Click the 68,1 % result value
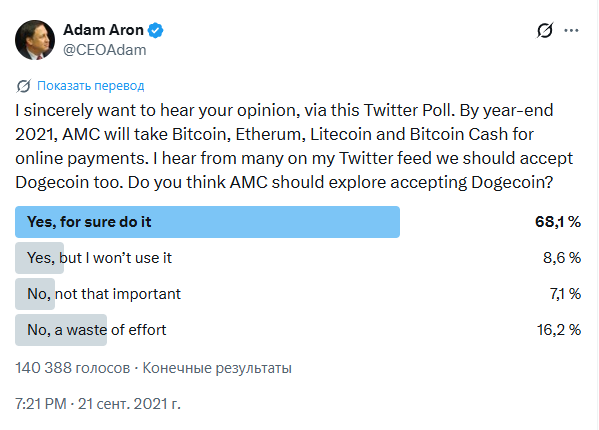Screen dimensions: 599x430 point(558,222)
